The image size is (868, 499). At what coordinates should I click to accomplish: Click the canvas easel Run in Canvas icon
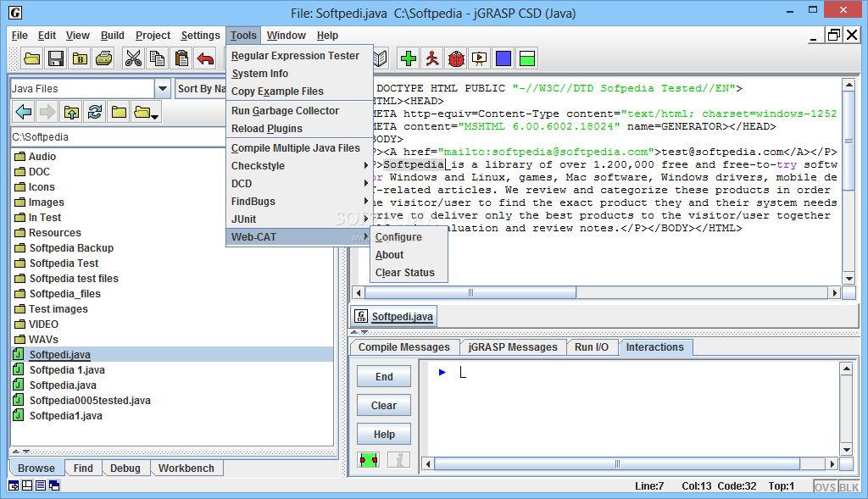(x=480, y=58)
